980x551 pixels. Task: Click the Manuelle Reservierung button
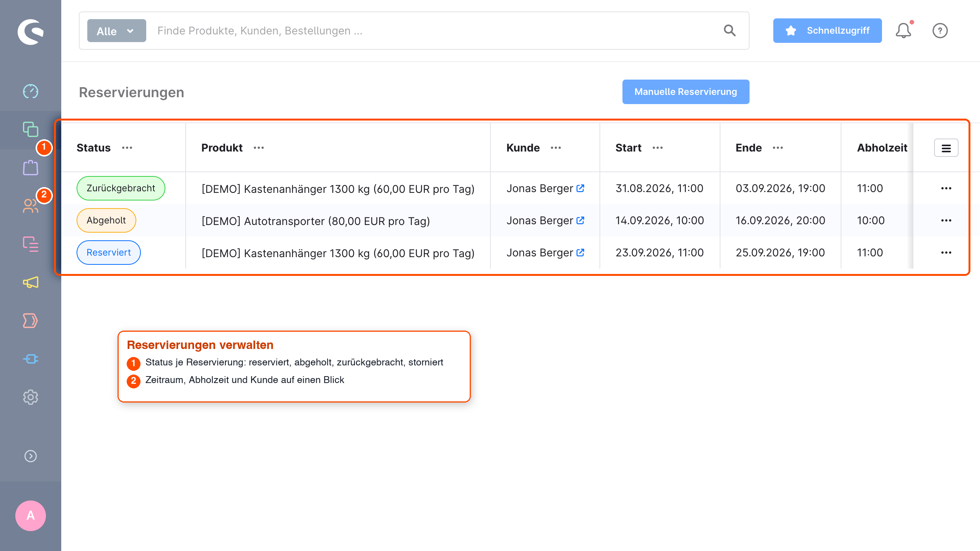click(686, 92)
